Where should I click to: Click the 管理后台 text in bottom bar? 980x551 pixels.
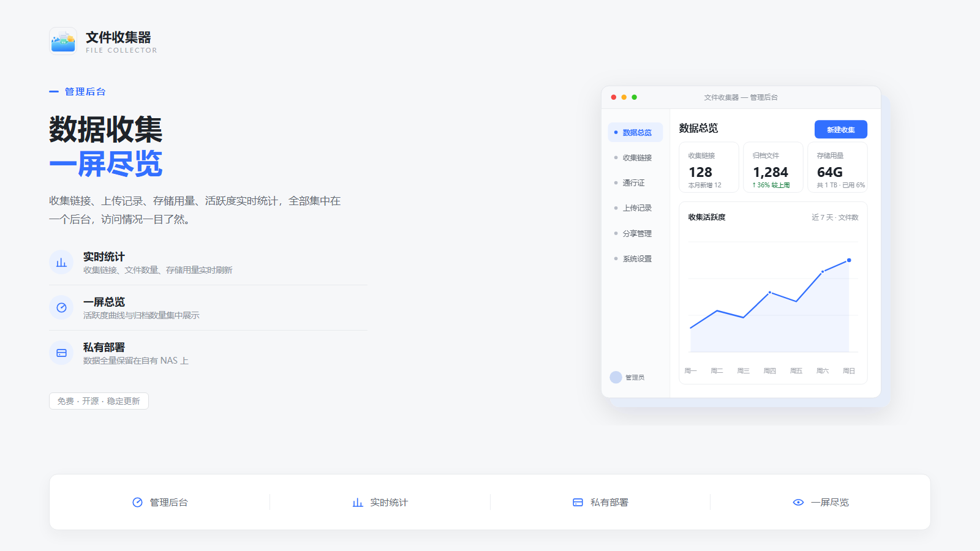coord(169,502)
